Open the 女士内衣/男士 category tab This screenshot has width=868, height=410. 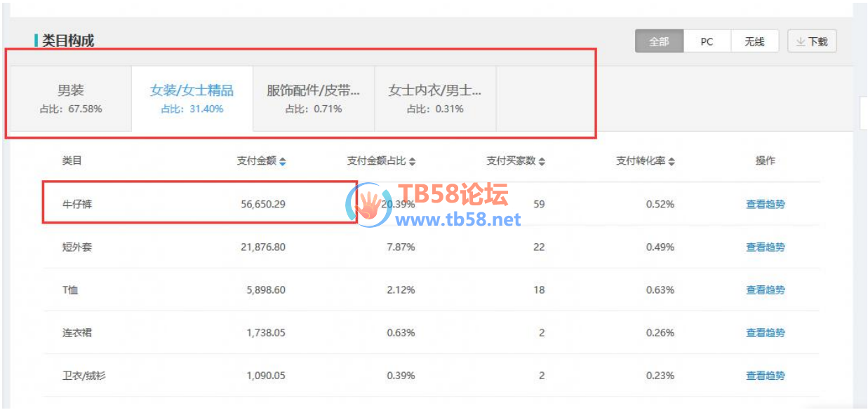(435, 98)
